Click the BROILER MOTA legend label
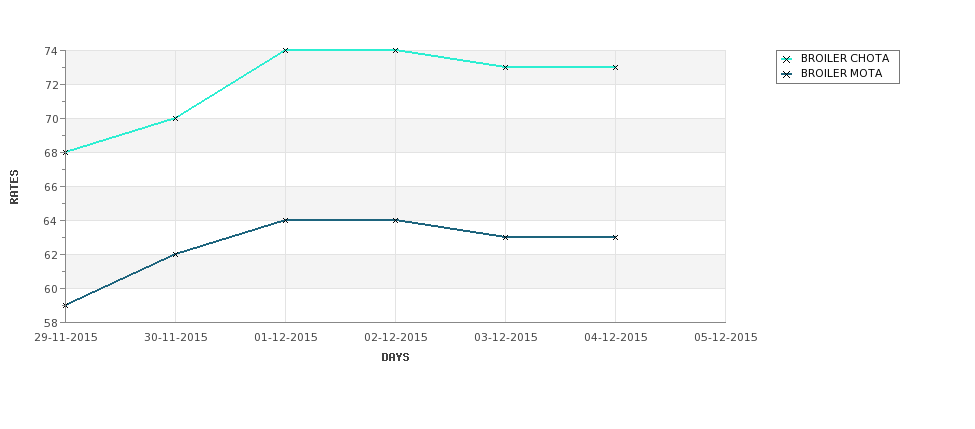 (x=841, y=73)
